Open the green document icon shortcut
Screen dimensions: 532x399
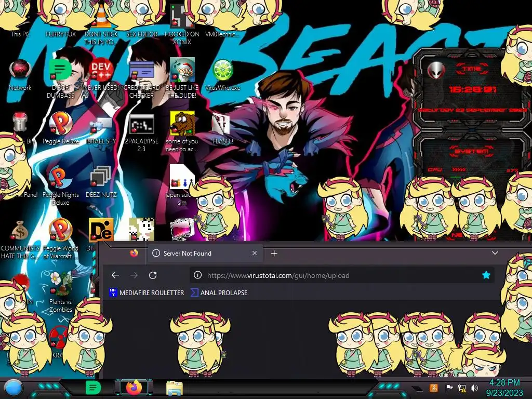60,70
